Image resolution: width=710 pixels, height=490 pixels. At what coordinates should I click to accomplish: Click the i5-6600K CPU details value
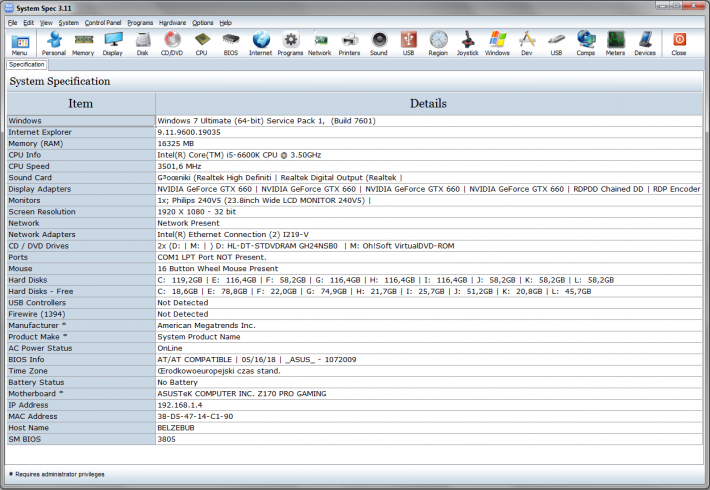(428, 155)
